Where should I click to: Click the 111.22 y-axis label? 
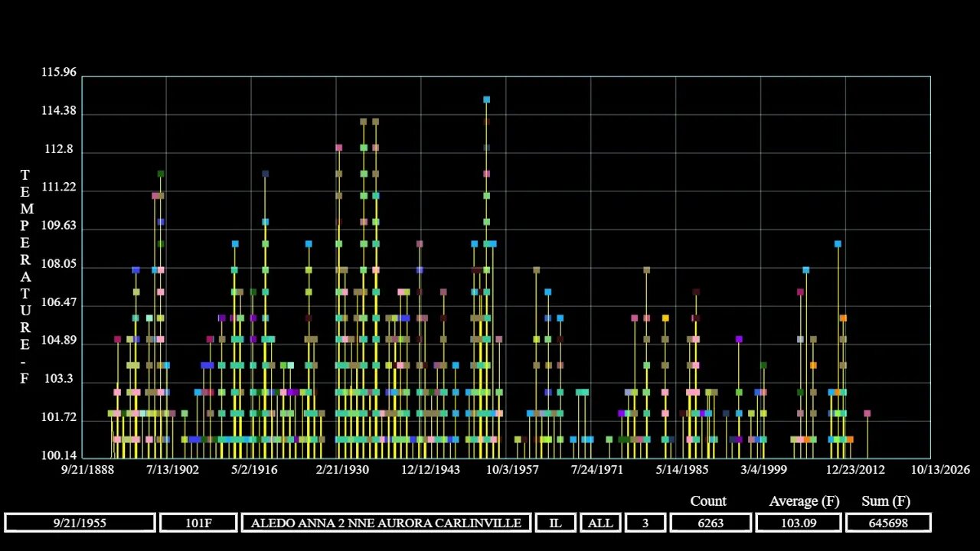click(59, 187)
